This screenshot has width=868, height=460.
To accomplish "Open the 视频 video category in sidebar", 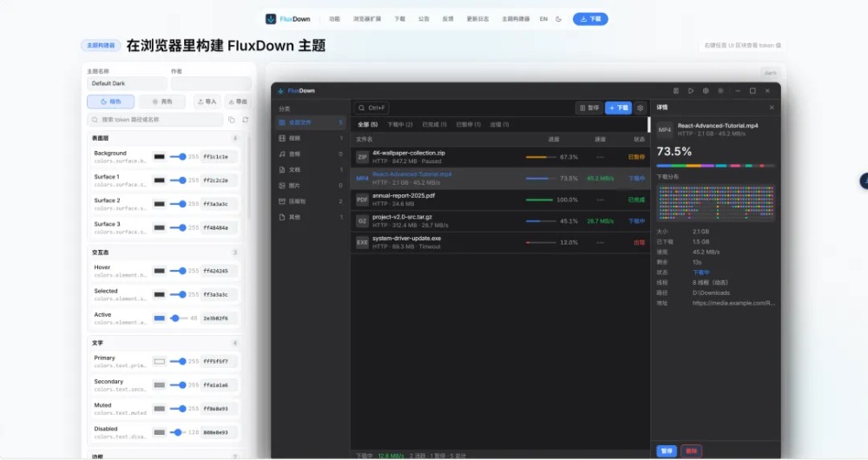I will (x=295, y=138).
